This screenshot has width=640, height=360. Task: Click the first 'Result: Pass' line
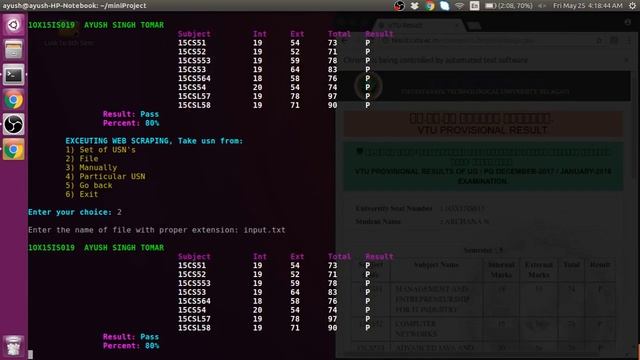(131, 114)
